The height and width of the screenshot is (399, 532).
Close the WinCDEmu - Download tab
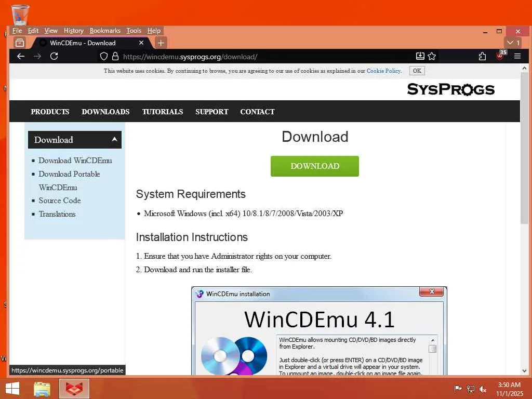tap(141, 43)
